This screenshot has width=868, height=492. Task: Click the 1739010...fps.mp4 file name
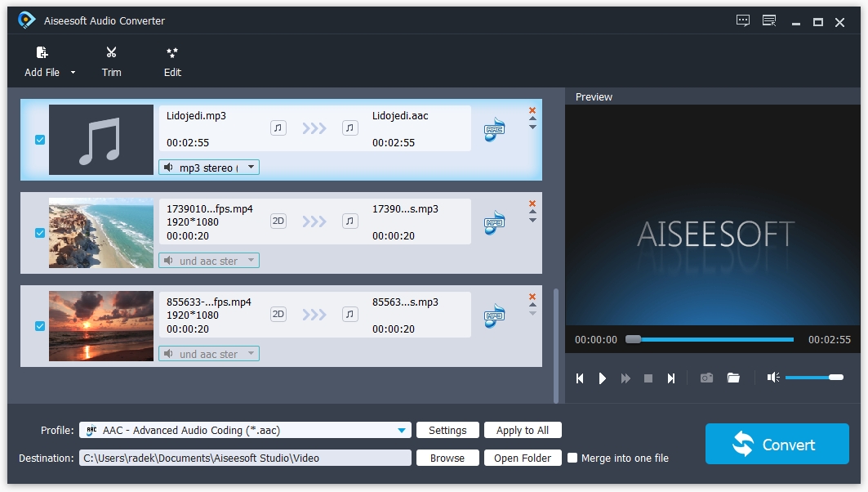[210, 209]
